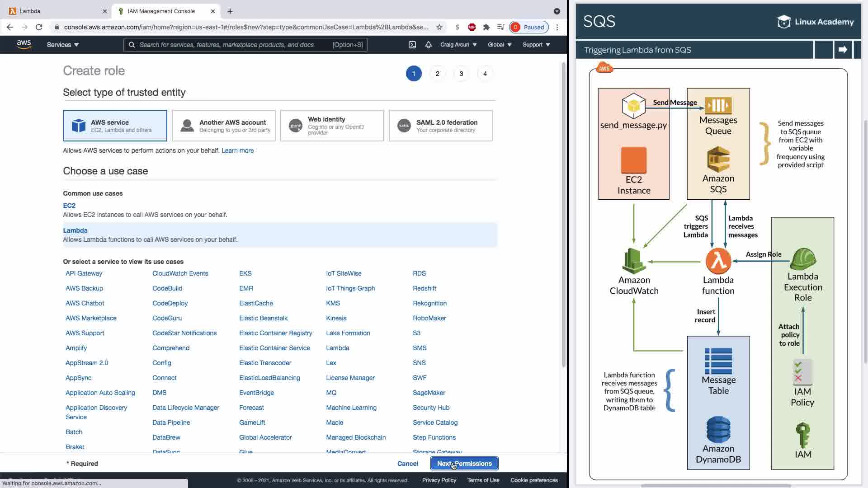This screenshot has height=488, width=868.
Task: Click the AdBlock extension icon
Action: 472,27
